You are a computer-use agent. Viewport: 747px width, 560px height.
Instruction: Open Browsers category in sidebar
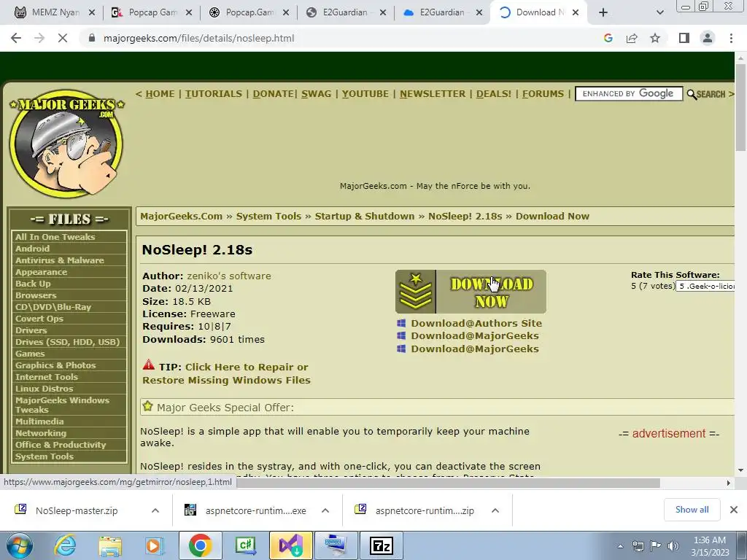36,295
